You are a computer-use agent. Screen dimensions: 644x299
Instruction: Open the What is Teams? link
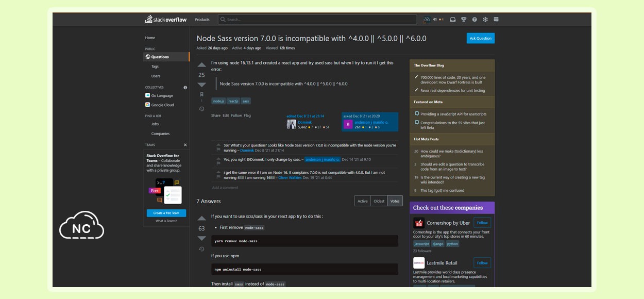pos(166,221)
